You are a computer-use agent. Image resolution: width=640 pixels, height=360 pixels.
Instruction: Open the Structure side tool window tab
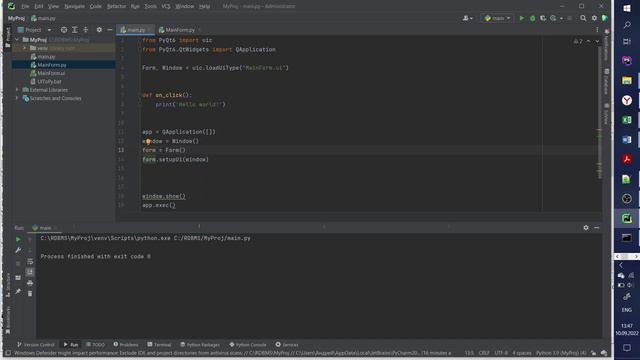click(x=8, y=285)
